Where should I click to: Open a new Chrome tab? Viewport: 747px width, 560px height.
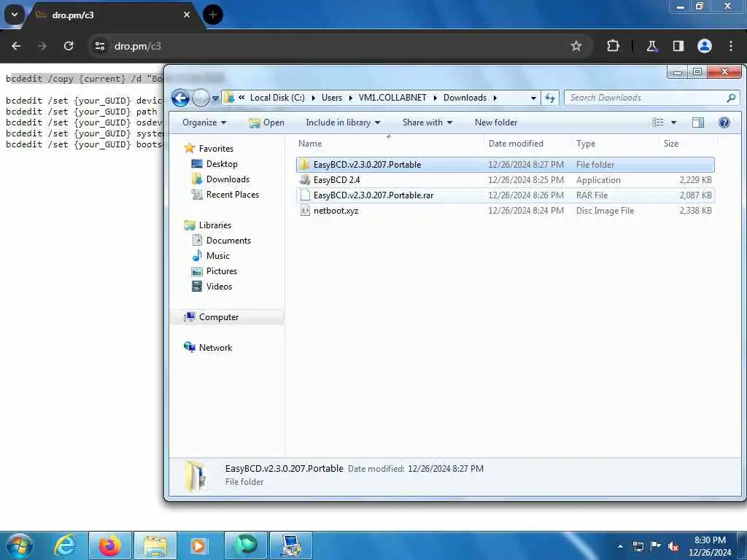(213, 15)
